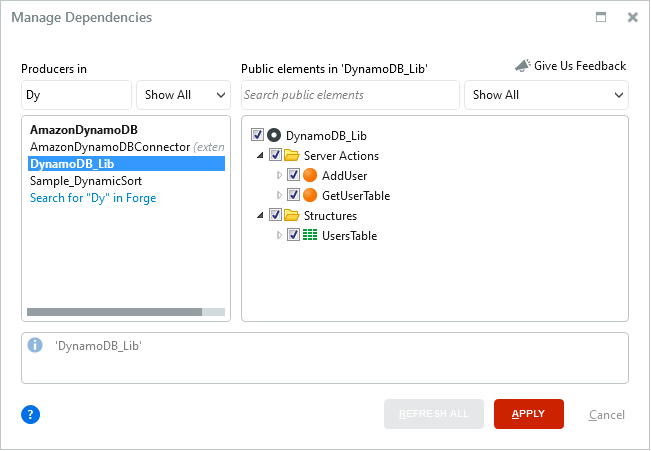Click the orange AddUser action icon

310,175
